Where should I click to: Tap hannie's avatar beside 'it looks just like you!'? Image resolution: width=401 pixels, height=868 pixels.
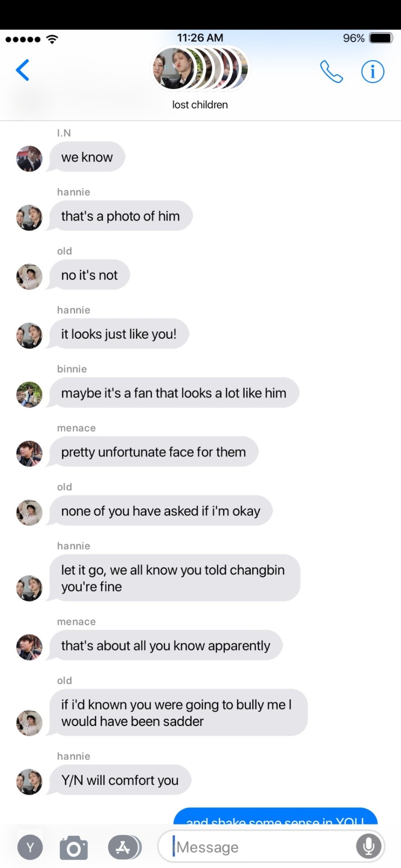(x=29, y=335)
